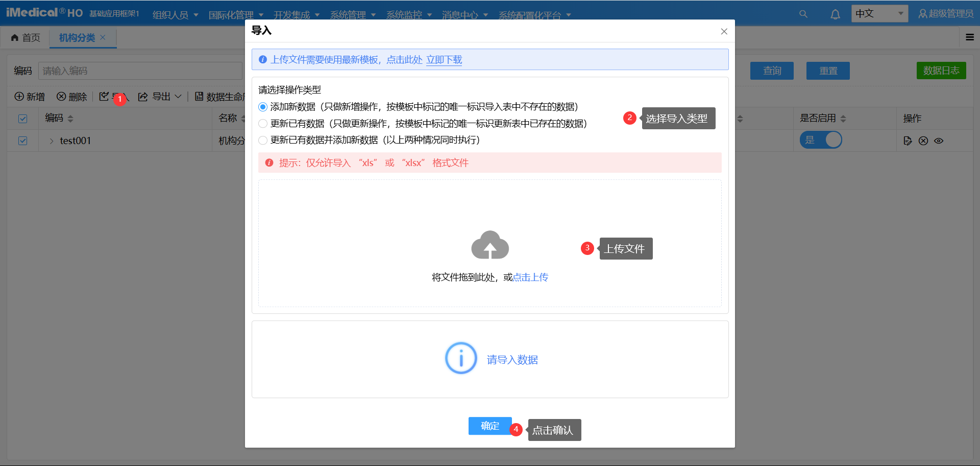Expand the test001 tree row chevron

tap(51, 141)
